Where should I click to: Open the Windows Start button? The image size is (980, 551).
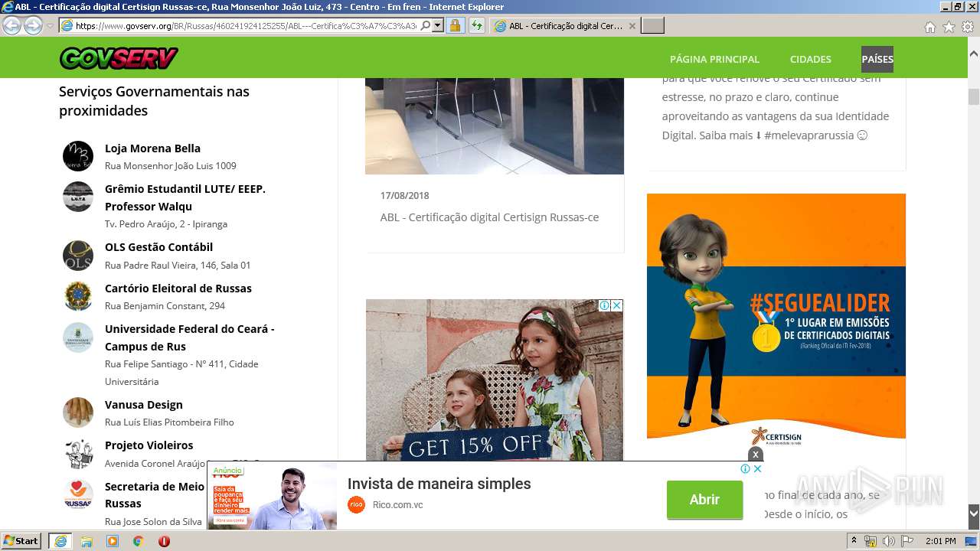pyautogui.click(x=21, y=541)
